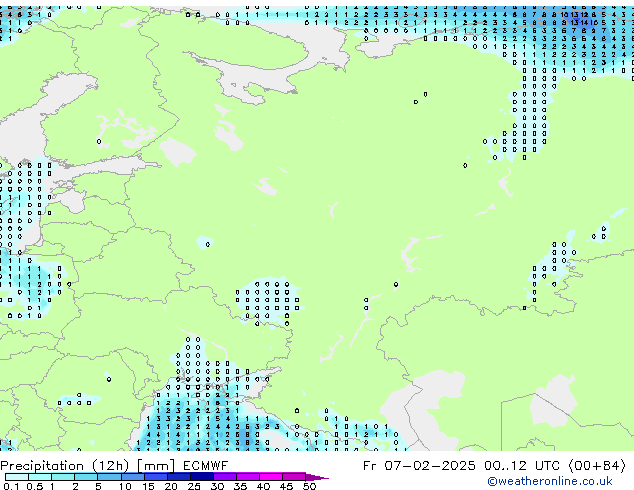Click the '2' legend scale label
Screen dimensions: 634x490
tap(75, 486)
